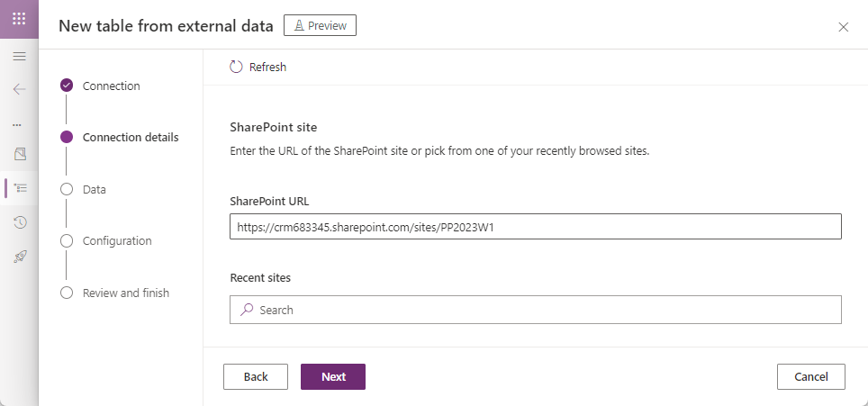
Task: Click into the SharePoint URL field
Action: 536,226
